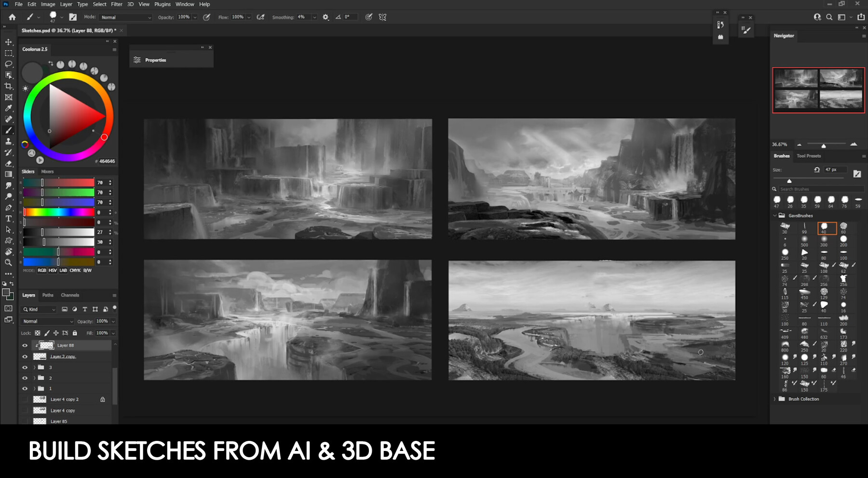Open the Filter menu

[116, 4]
